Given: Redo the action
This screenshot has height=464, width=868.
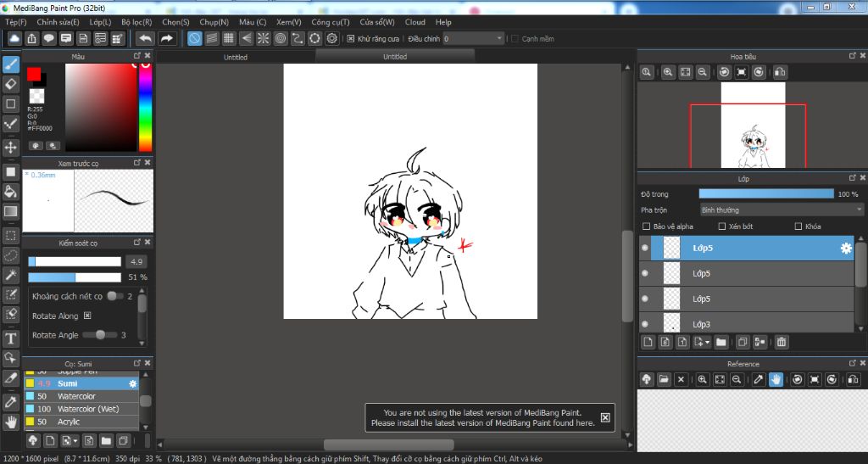Looking at the screenshot, I should pos(166,38).
